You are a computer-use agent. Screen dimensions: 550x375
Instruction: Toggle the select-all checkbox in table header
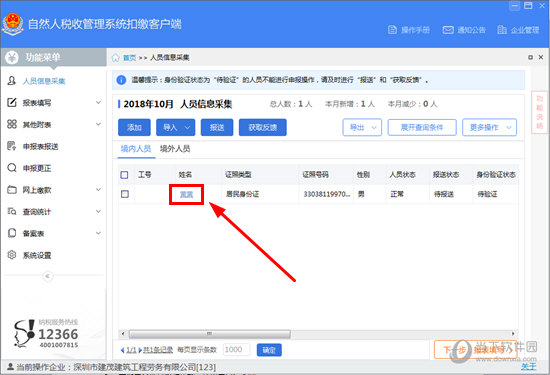pyautogui.click(x=124, y=175)
